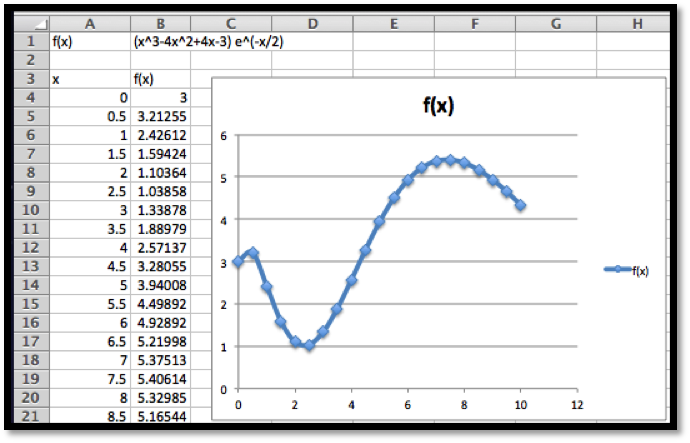
Task: Click horizontal axis label 12
Action: [577, 405]
